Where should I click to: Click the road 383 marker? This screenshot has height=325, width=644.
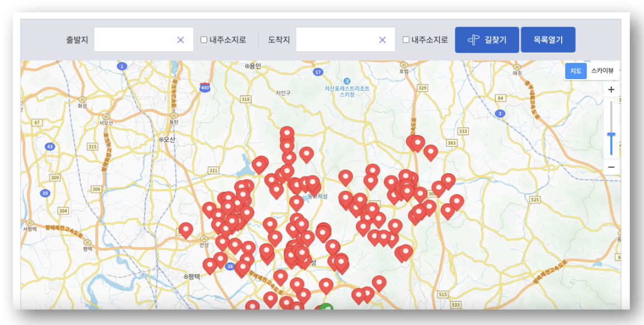[451, 142]
